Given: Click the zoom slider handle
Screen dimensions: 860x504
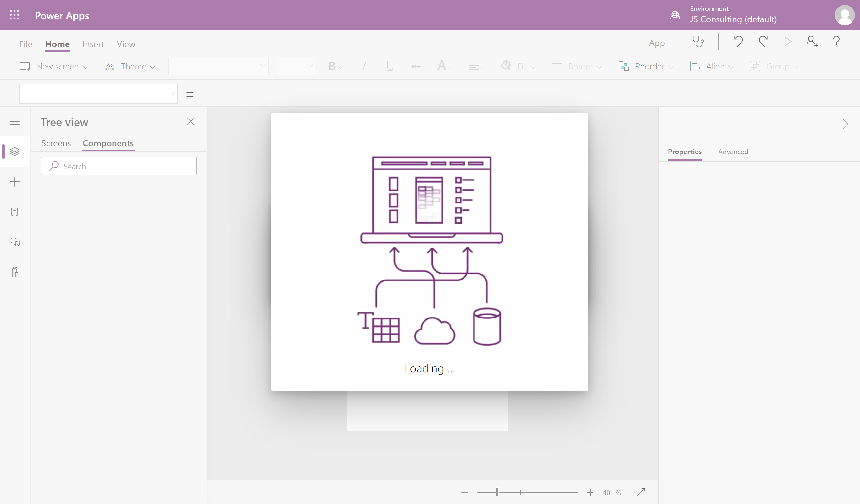Looking at the screenshot, I should pos(497,492).
